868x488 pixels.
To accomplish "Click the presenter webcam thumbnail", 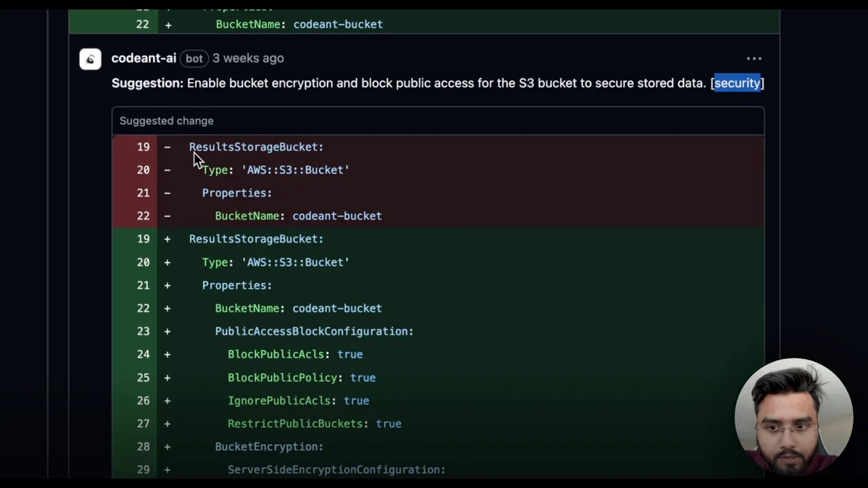I will coord(793,418).
